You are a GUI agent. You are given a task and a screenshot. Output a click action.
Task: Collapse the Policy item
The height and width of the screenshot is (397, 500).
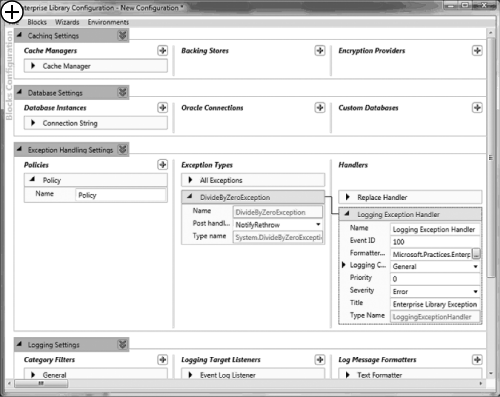32,179
